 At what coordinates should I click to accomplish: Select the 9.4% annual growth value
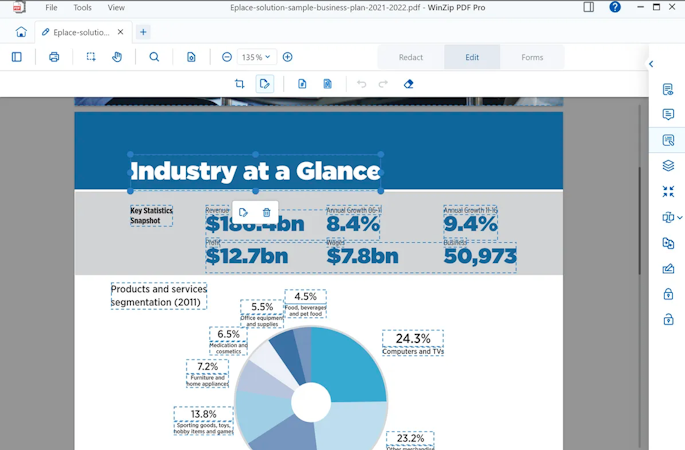pos(471,224)
